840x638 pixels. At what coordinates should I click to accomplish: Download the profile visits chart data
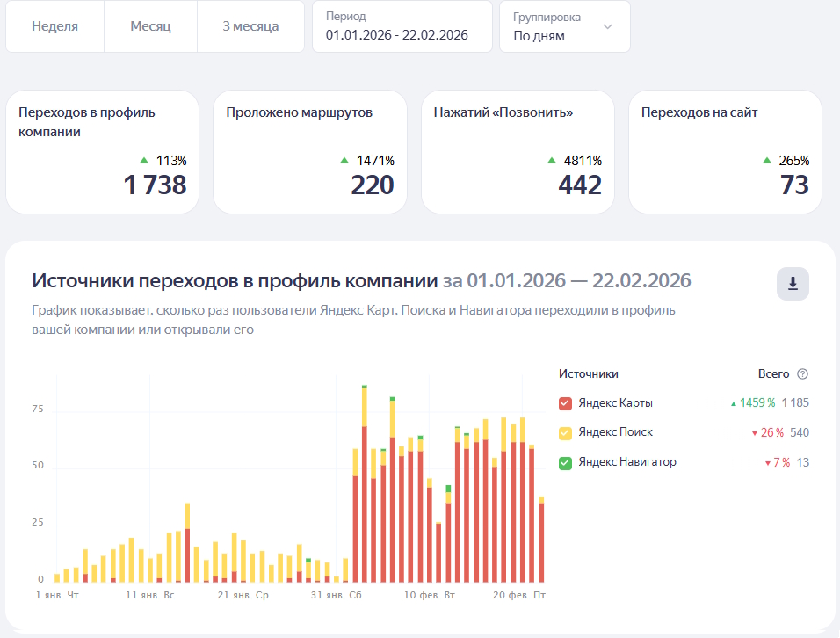pyautogui.click(x=793, y=283)
